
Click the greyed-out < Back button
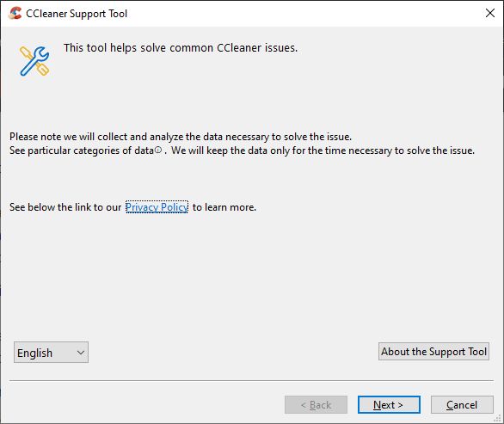tap(316, 405)
